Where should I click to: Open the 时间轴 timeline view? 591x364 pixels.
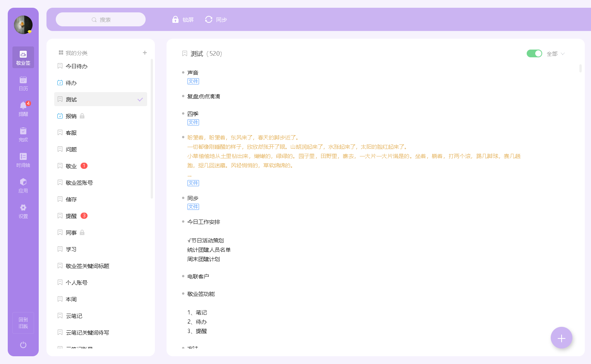coord(23,160)
